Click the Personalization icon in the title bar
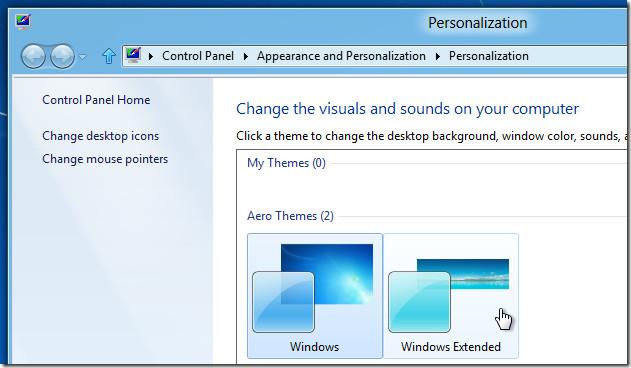 click(x=23, y=22)
